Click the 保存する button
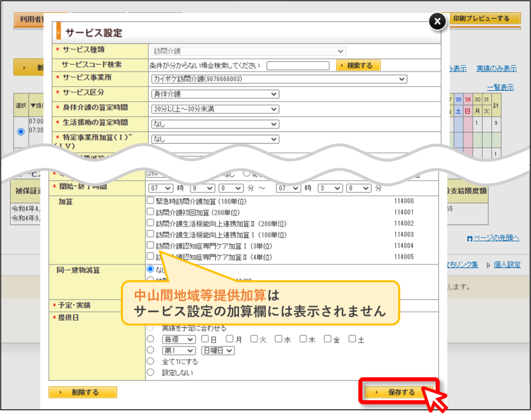531x420 pixels. pos(399,393)
